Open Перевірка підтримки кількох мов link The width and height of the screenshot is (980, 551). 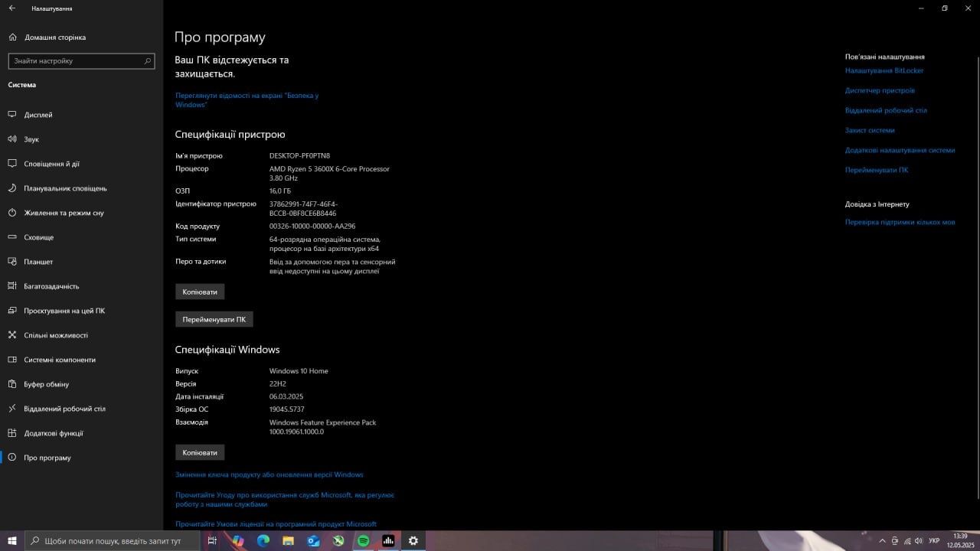point(900,222)
